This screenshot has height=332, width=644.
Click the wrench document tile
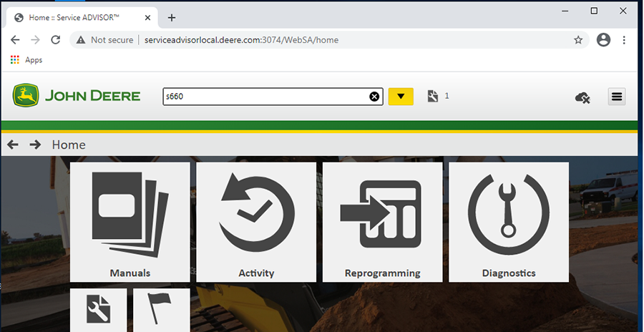[x=98, y=311]
